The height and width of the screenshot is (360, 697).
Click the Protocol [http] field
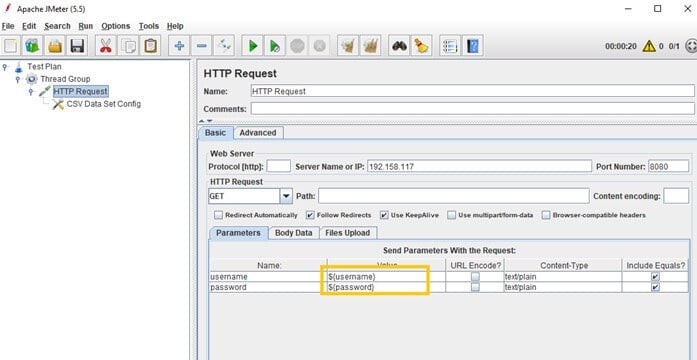click(278, 167)
